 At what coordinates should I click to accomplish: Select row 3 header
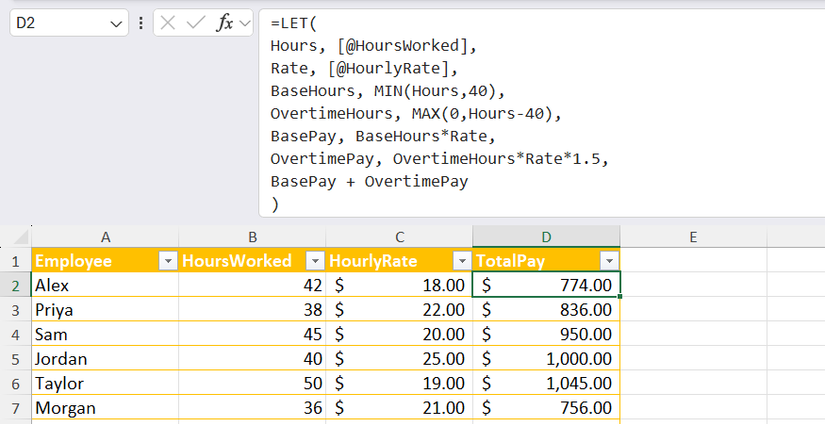click(16, 309)
